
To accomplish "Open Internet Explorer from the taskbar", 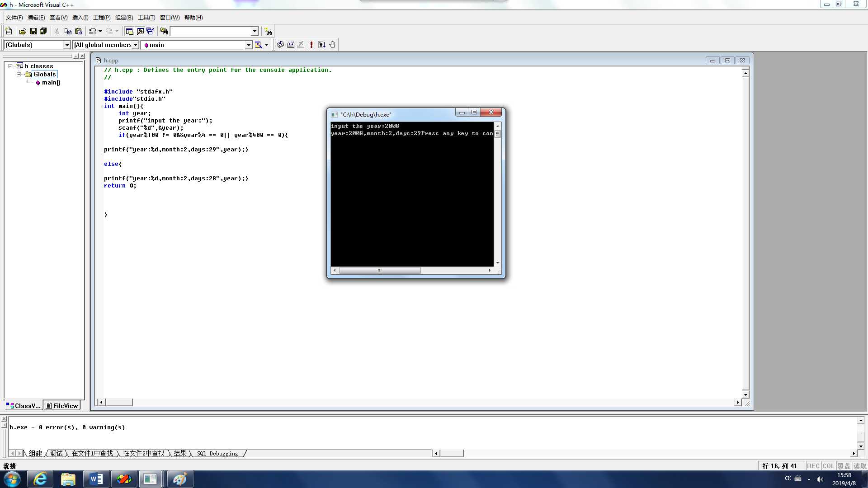I will 40,479.
